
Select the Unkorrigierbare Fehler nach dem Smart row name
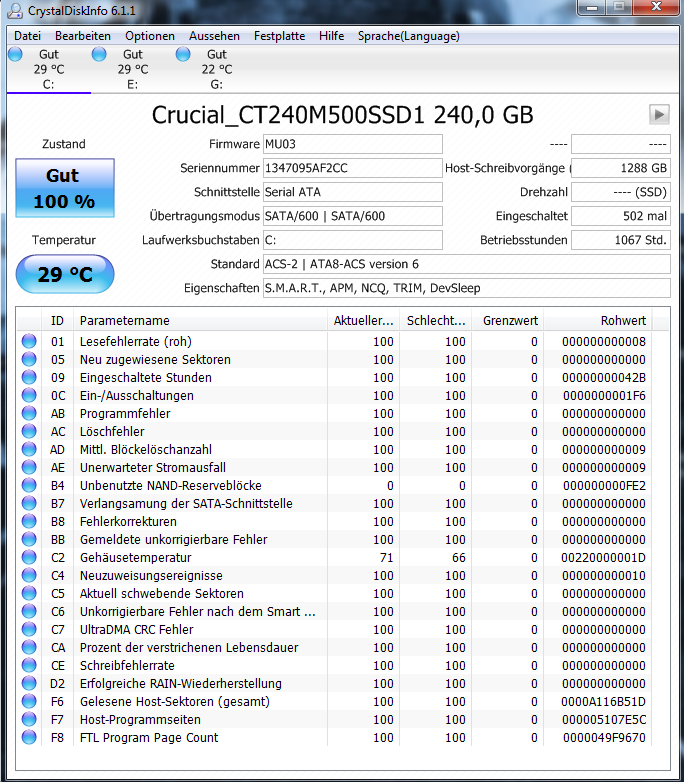[198, 611]
